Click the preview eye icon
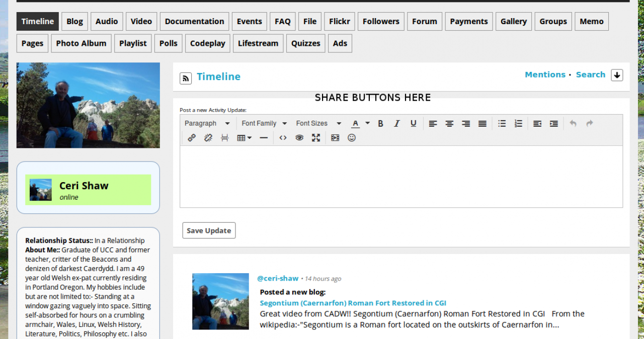This screenshot has width=644, height=339. click(299, 138)
